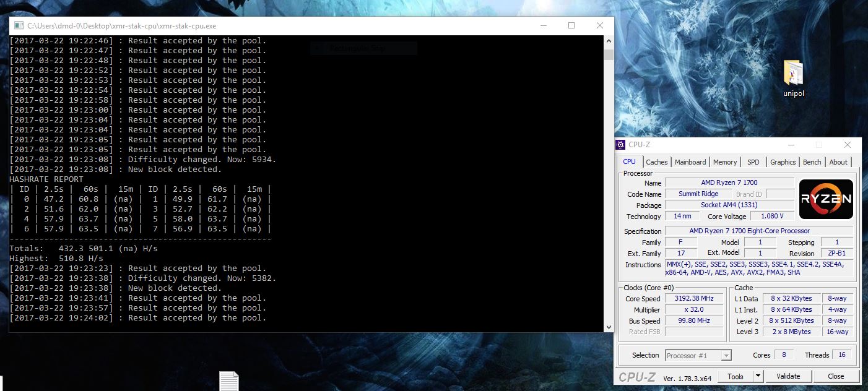
Task: Click the AMD Ryzen 7 1700 name field
Action: pyautogui.click(x=729, y=183)
